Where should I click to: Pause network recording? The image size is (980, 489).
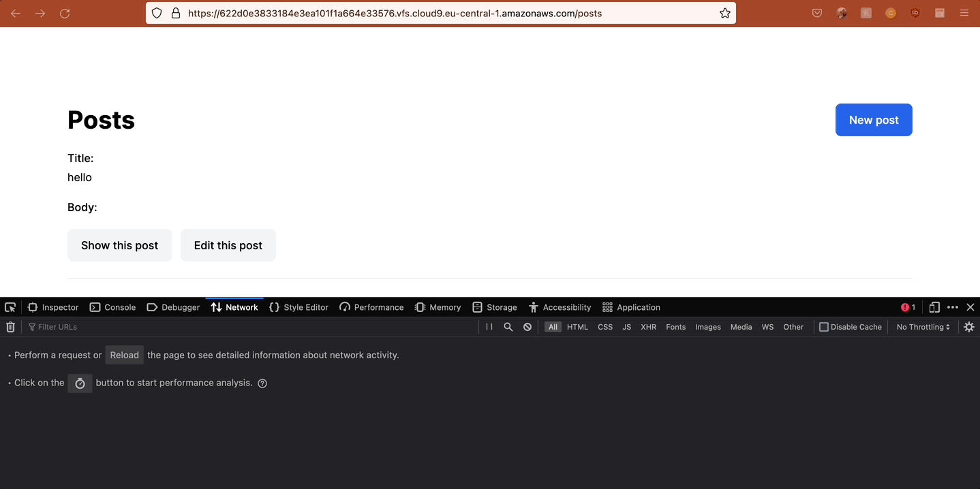coord(489,327)
